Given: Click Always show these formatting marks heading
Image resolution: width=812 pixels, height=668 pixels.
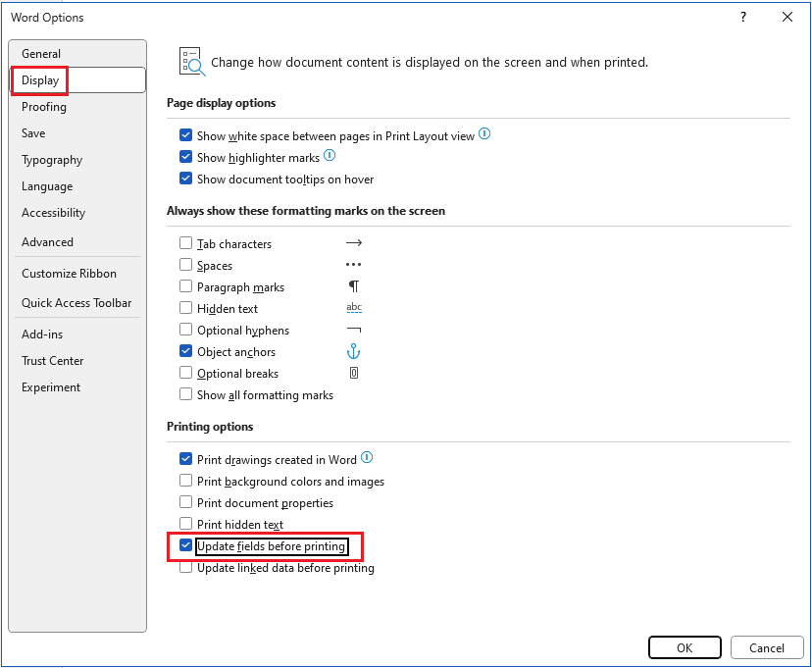Looking at the screenshot, I should click(306, 211).
